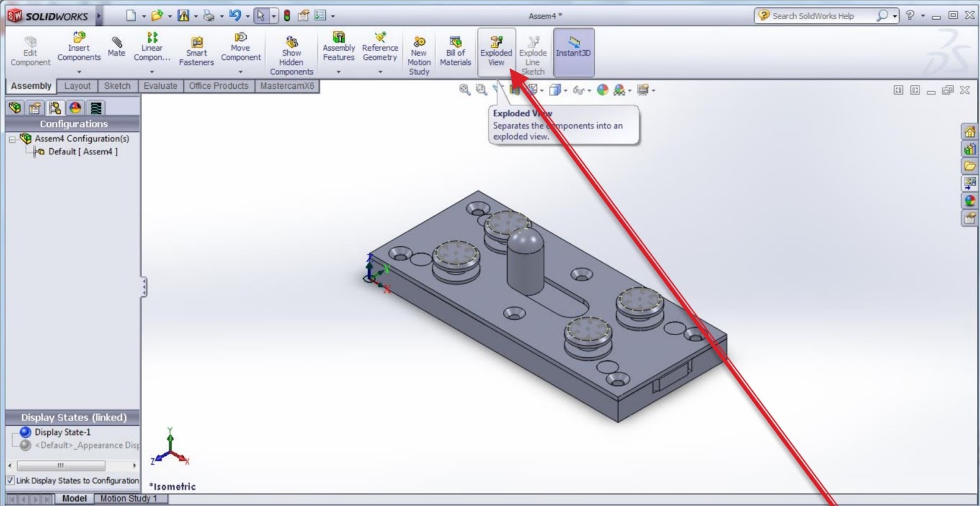Open the FeatureManager design tree tab
980x506 pixels.
click(15, 108)
